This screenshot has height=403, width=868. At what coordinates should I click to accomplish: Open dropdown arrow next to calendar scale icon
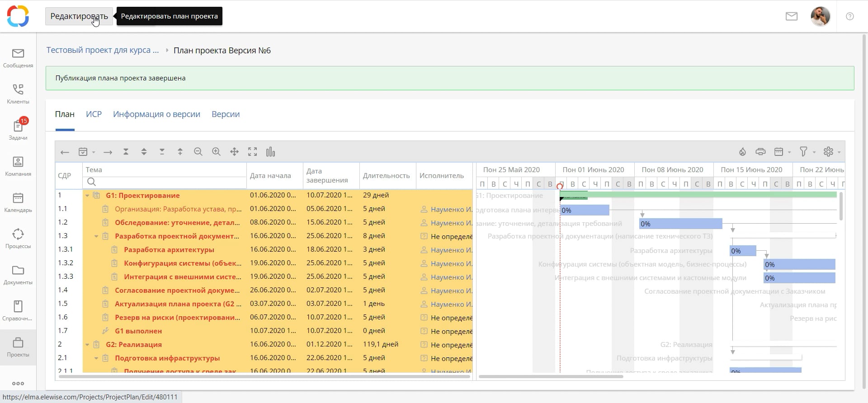point(789,152)
